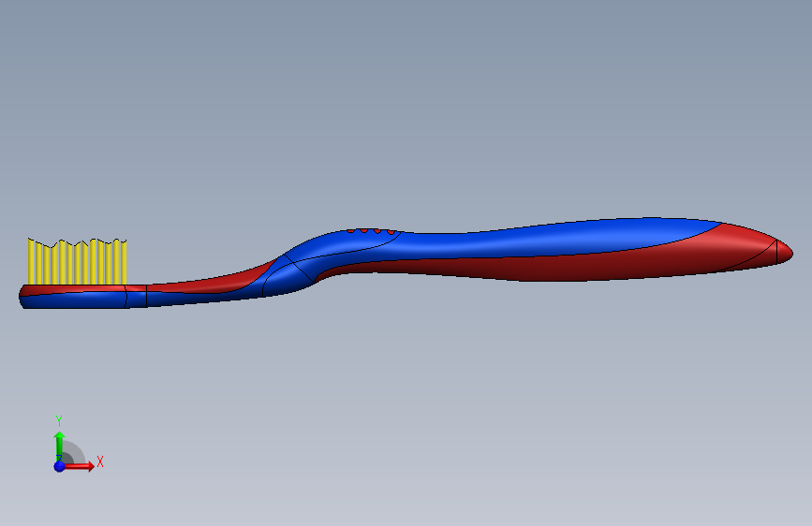This screenshot has width=812, height=526.
Task: Click the red X axis arrow of triad
Action: click(x=79, y=466)
